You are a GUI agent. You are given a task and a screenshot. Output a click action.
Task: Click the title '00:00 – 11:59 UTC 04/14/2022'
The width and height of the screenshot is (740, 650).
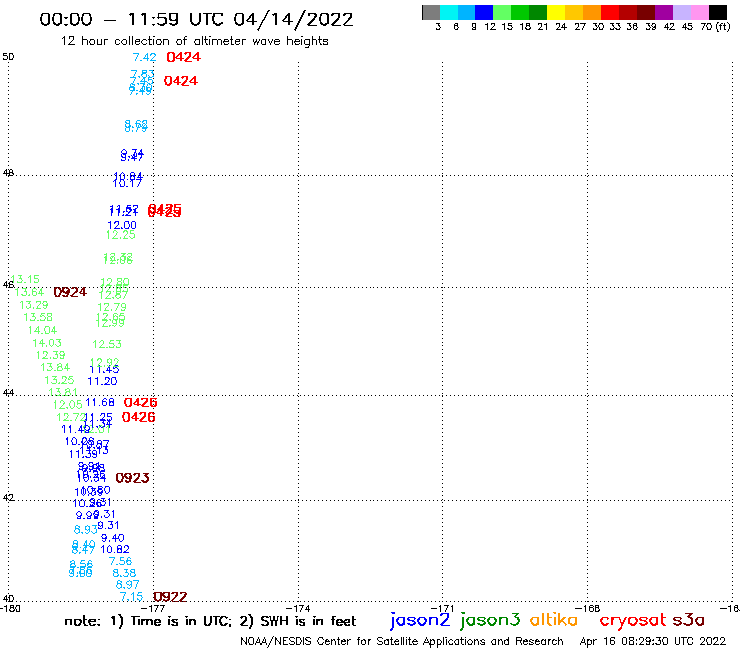pos(196,20)
